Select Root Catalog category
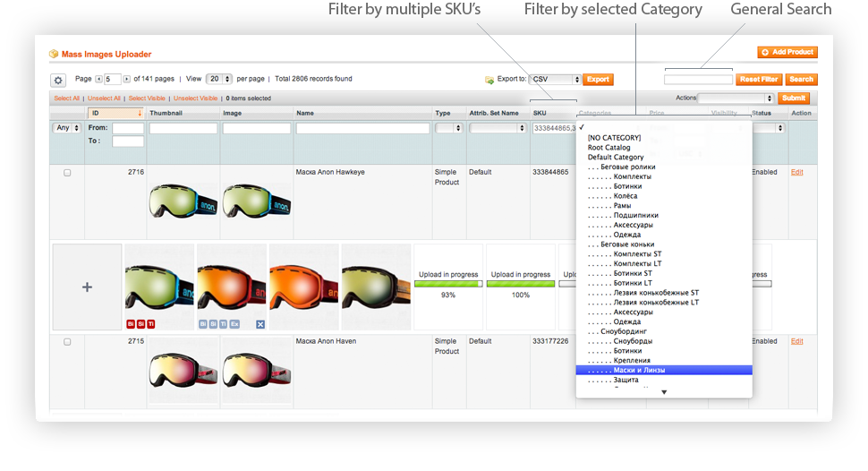This screenshot has height=471, width=868. click(x=608, y=148)
